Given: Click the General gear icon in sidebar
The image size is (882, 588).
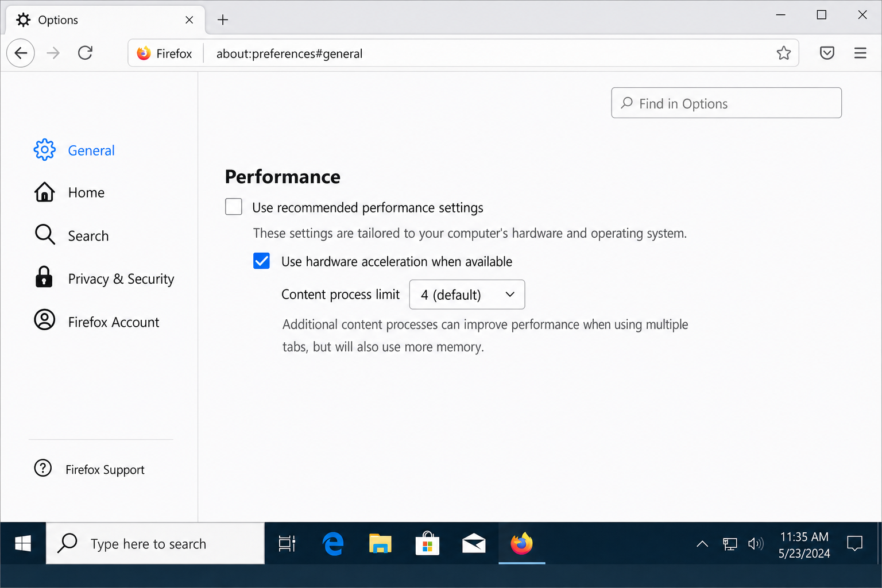Looking at the screenshot, I should pyautogui.click(x=45, y=150).
